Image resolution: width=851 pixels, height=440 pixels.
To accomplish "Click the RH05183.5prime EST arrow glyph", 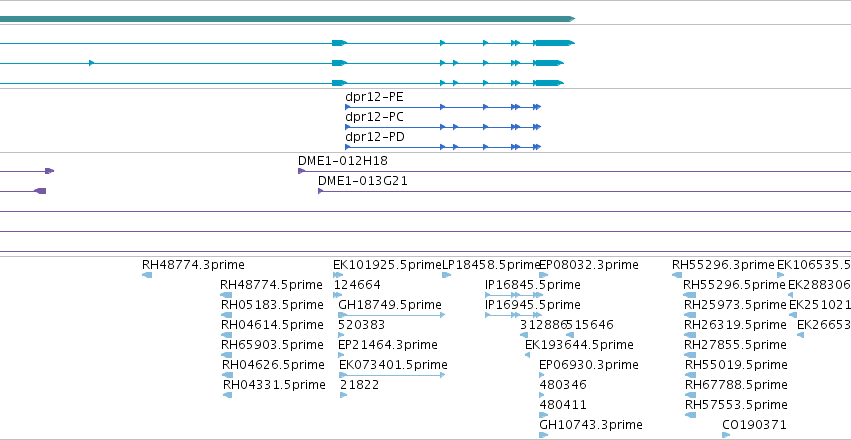I will pos(227,315).
